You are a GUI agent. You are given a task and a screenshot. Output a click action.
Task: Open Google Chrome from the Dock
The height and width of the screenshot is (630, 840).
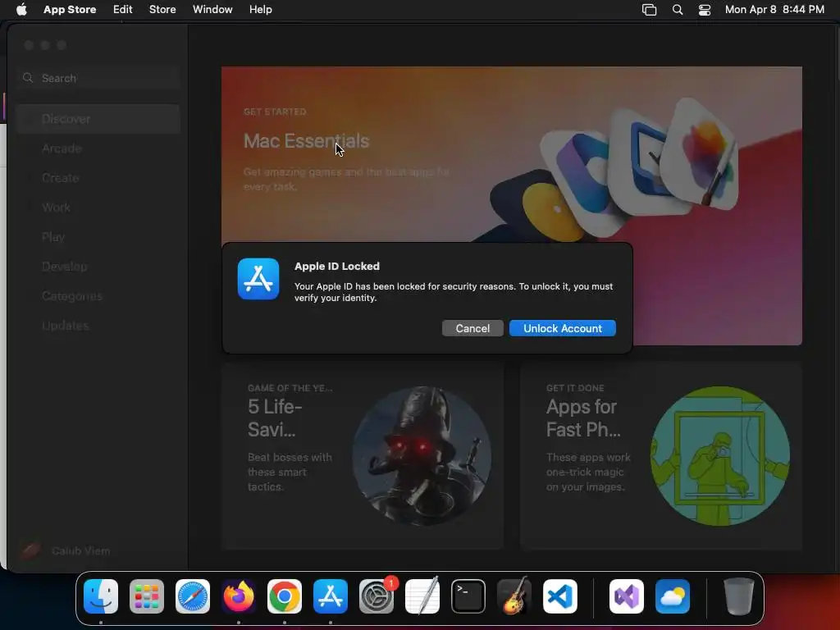[285, 596]
